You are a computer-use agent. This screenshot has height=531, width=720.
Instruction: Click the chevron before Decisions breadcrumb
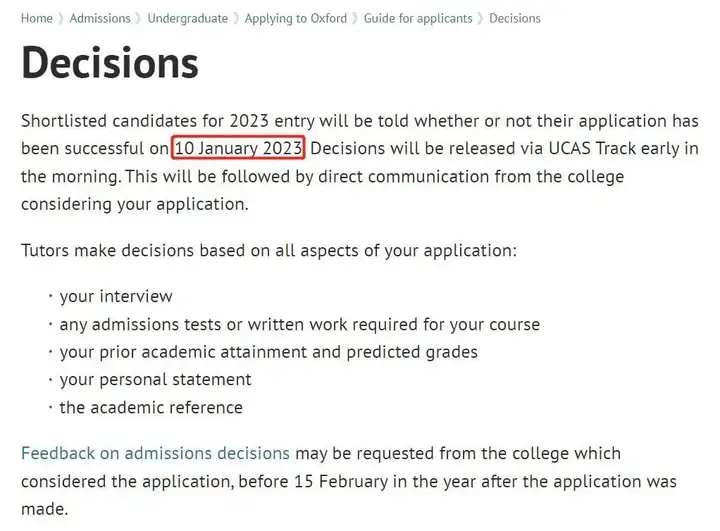[x=480, y=19]
